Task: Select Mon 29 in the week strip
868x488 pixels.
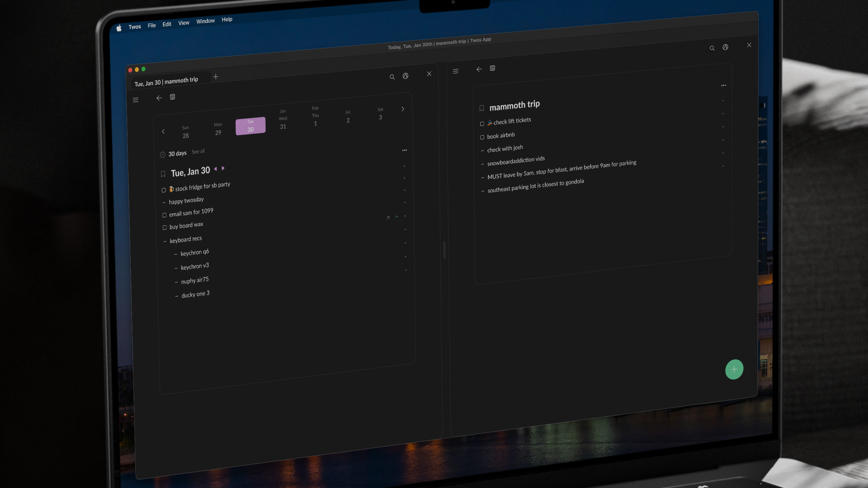Action: tap(218, 129)
